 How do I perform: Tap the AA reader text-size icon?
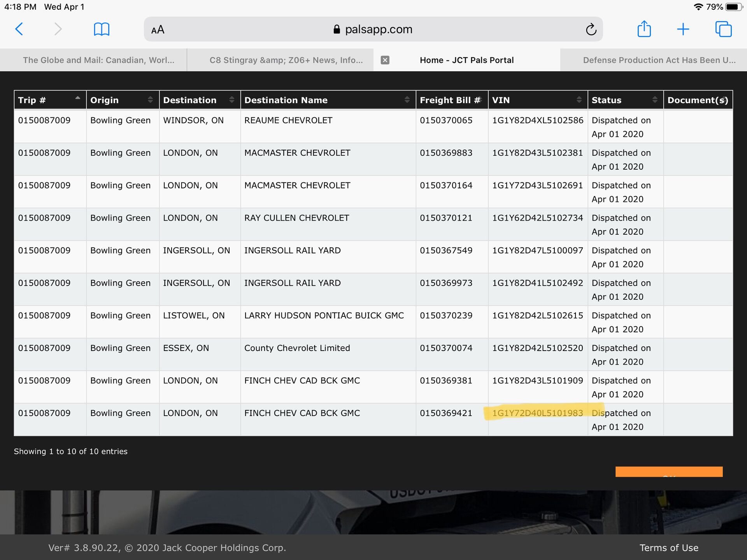pos(158,30)
